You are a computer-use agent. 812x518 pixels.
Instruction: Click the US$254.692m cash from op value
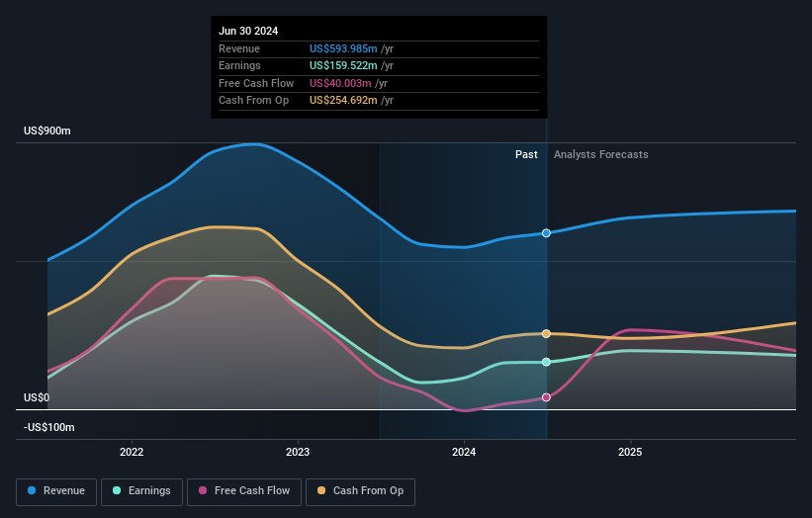(343, 101)
